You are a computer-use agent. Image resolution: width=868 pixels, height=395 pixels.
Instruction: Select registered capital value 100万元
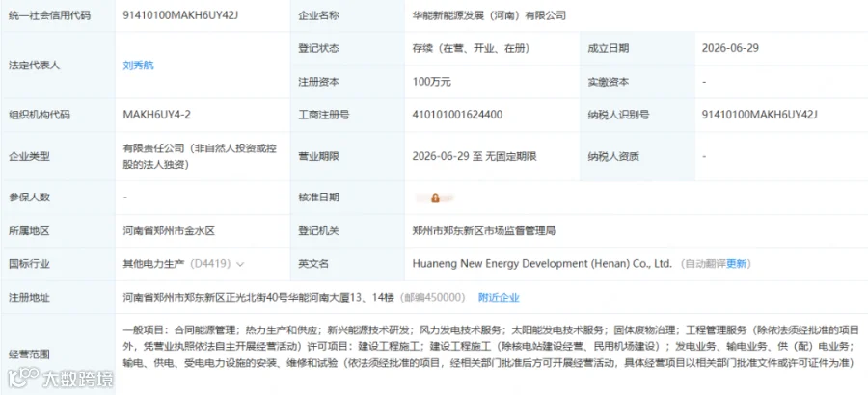coord(432,82)
